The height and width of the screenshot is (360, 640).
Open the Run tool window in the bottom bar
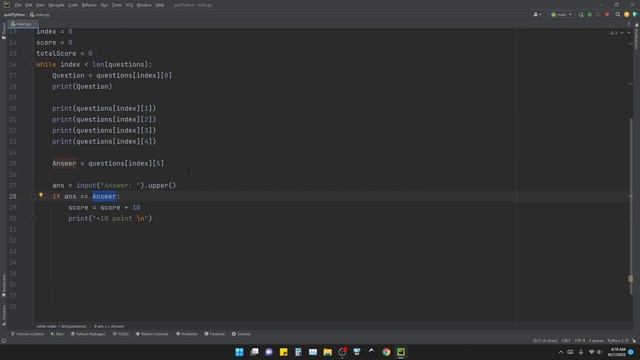(57, 334)
